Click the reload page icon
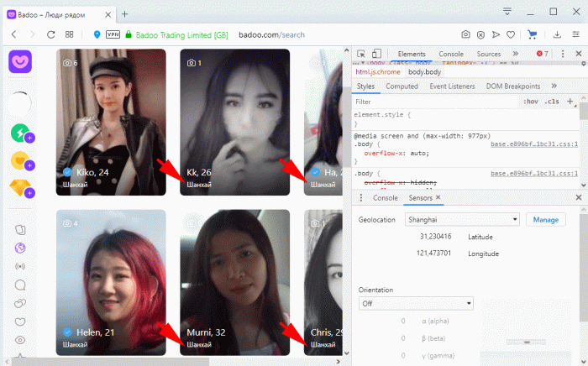The width and height of the screenshot is (588, 366). (51, 34)
